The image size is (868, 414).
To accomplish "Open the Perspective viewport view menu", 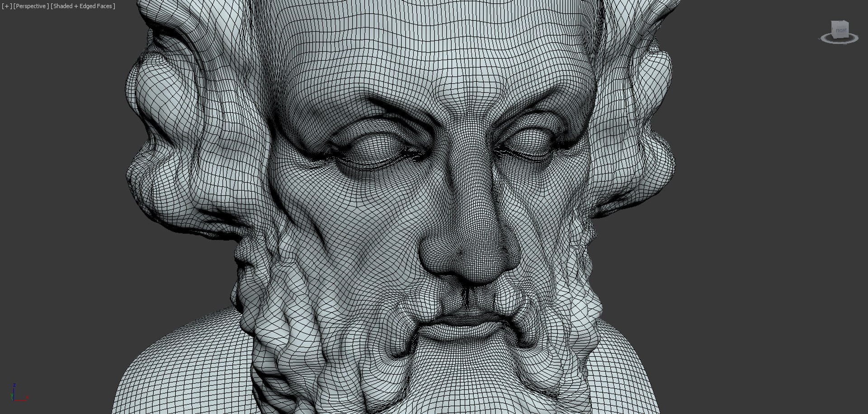I will pos(31,6).
